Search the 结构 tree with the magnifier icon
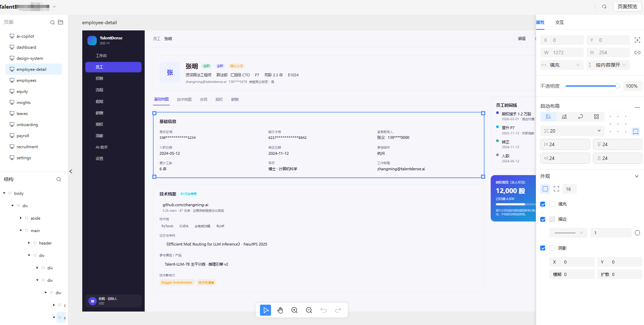 coord(59,179)
